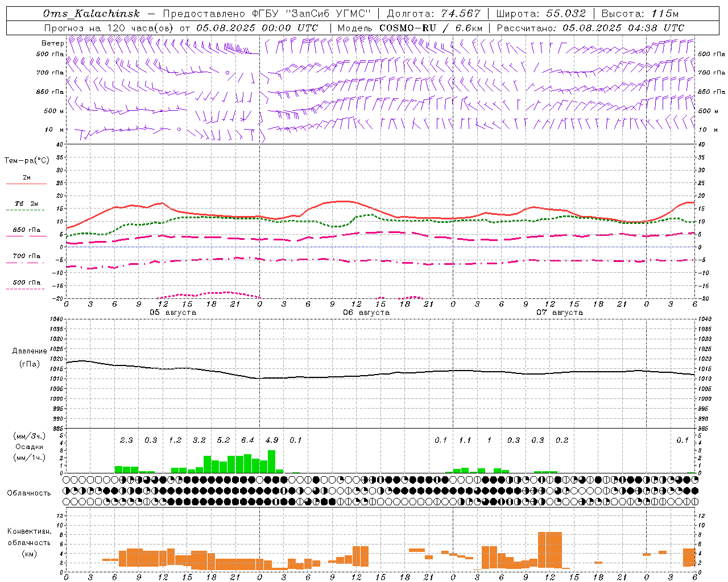Click the 3-hour precipitation value 4.9
This screenshot has width=728, height=582.
point(272,440)
